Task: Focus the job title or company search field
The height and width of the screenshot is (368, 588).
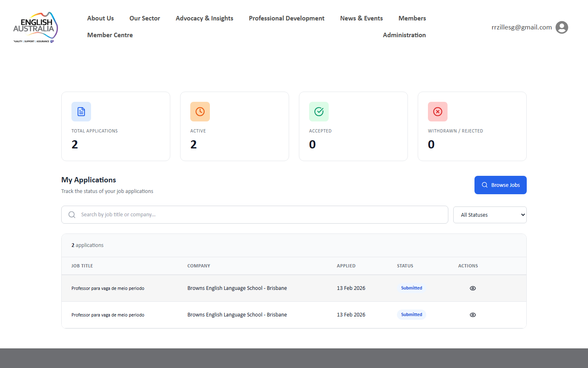Action: 255,215
